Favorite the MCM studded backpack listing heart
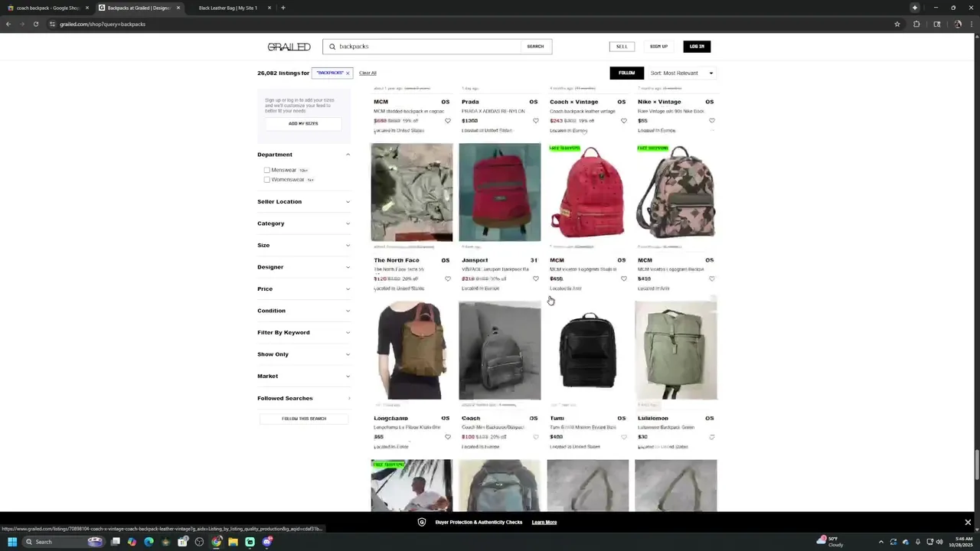This screenshot has width=980, height=551. [448, 121]
